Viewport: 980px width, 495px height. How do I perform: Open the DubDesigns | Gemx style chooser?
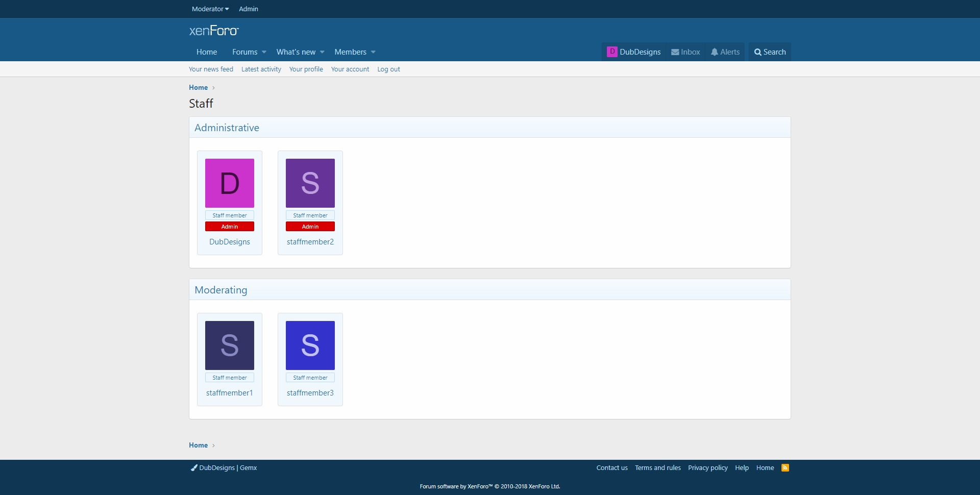coord(224,467)
